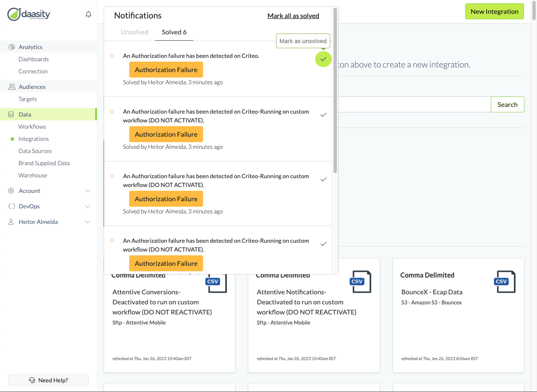Viewport: 537px width, 392px height.
Task: Click the Need Help headset icon
Action: click(32, 380)
